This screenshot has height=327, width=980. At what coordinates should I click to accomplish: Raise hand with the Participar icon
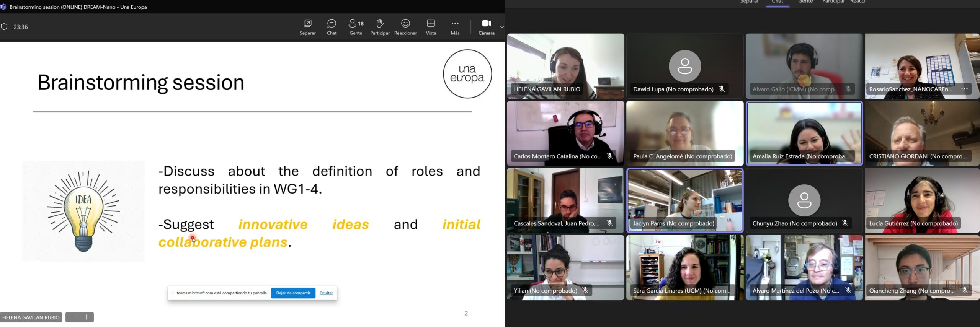pos(380,24)
